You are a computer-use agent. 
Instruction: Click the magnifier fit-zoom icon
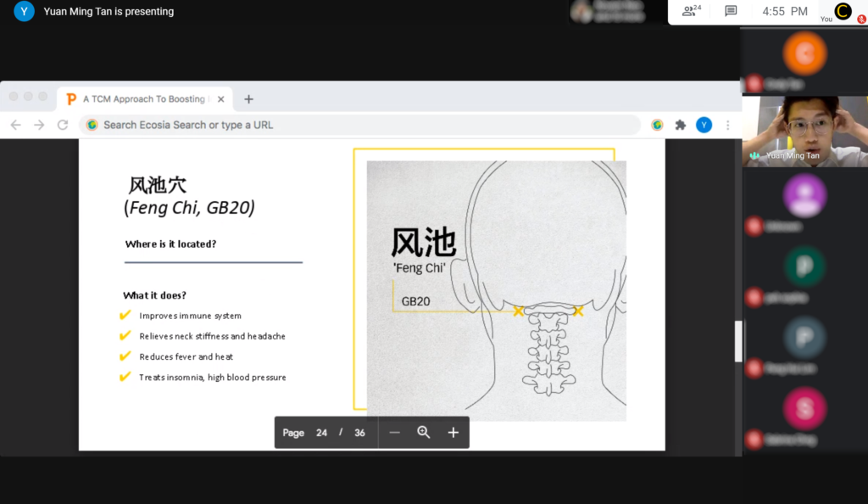(x=424, y=433)
